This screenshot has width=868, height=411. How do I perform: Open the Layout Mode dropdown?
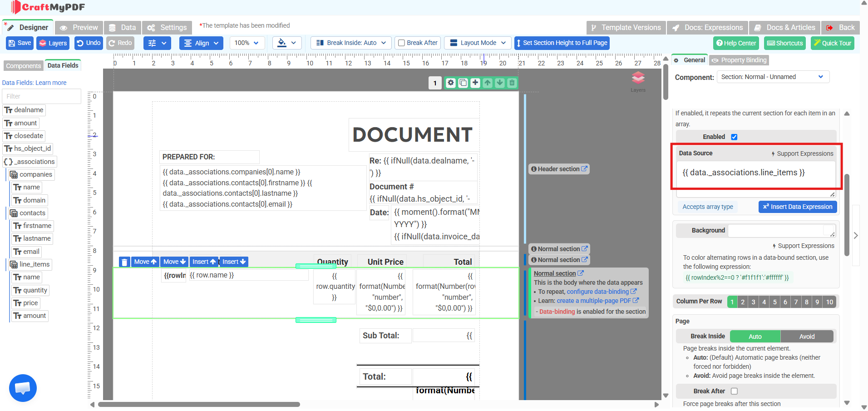pyautogui.click(x=478, y=43)
